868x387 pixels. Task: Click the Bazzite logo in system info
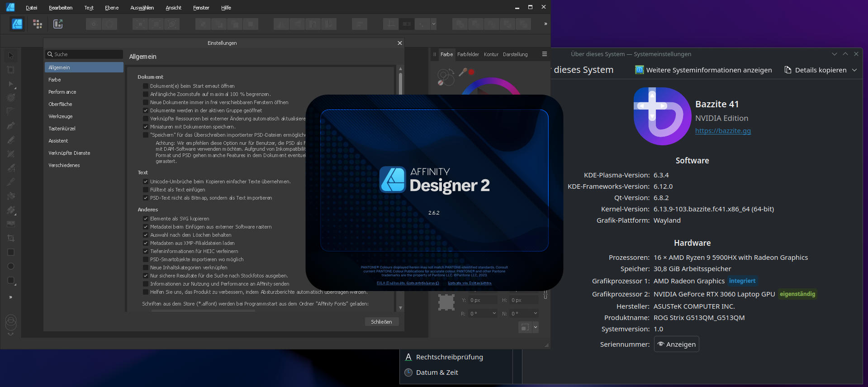(662, 116)
